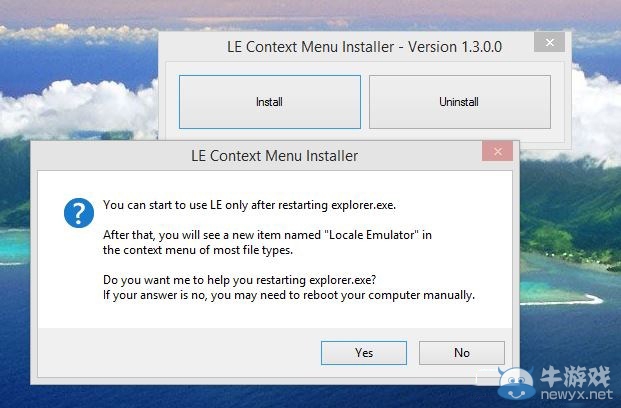Close the LE Context Menu Installer dialog
621x408 pixels.
point(498,151)
